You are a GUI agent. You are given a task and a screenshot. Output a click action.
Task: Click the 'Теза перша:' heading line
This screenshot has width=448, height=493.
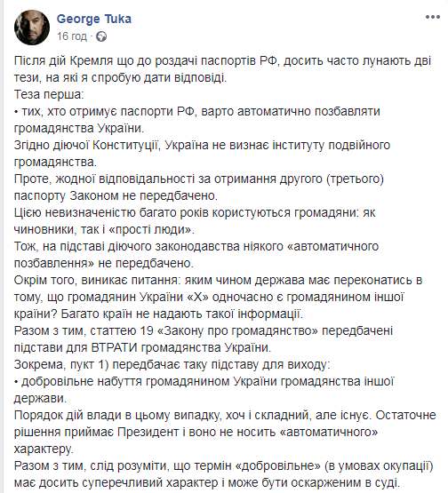point(49,95)
